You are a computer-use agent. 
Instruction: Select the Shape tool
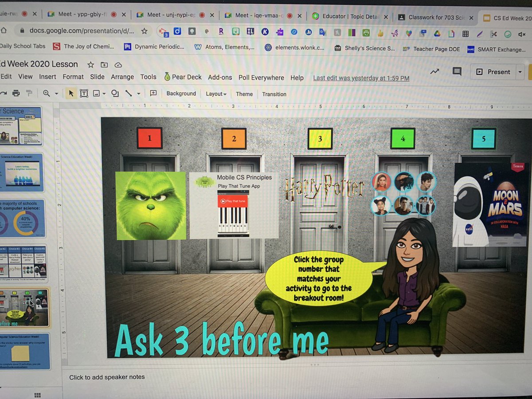tap(115, 94)
